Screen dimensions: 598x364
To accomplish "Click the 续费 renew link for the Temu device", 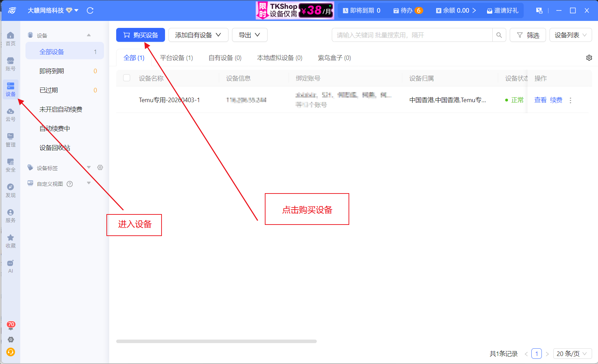I will point(556,100).
